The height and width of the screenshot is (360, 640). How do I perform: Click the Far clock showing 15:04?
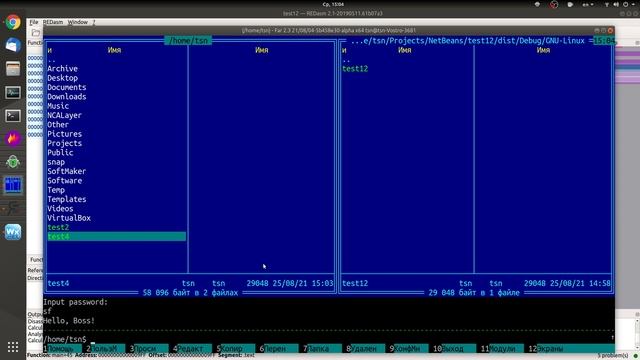pos(604,41)
